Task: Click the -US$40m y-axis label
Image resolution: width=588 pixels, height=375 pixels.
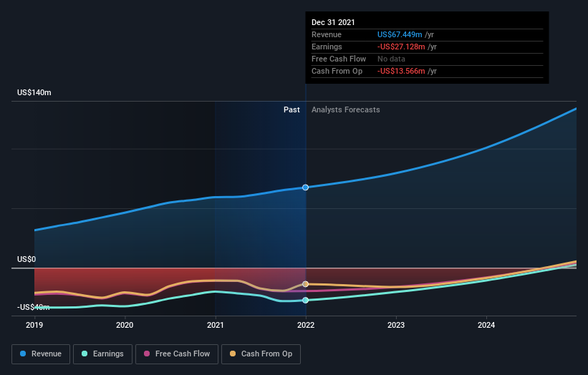Action: 34,307
